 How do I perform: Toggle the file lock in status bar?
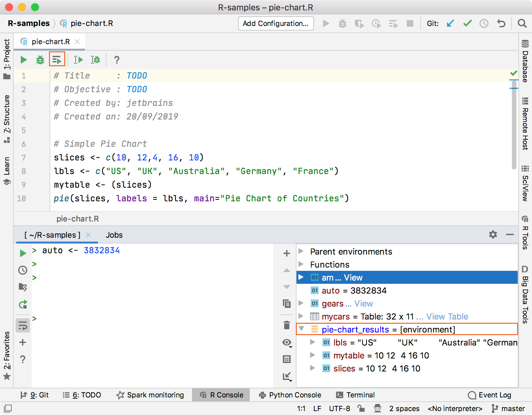coord(361,409)
